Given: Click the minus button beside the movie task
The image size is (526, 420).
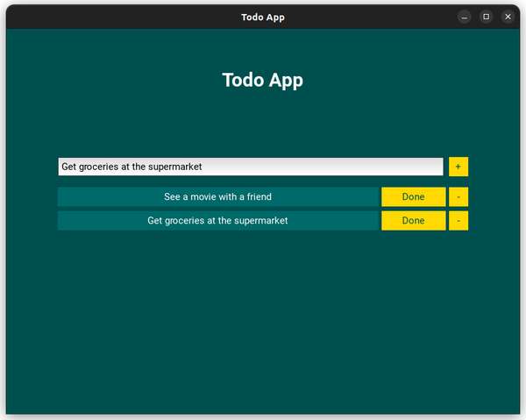Looking at the screenshot, I should tap(458, 197).
